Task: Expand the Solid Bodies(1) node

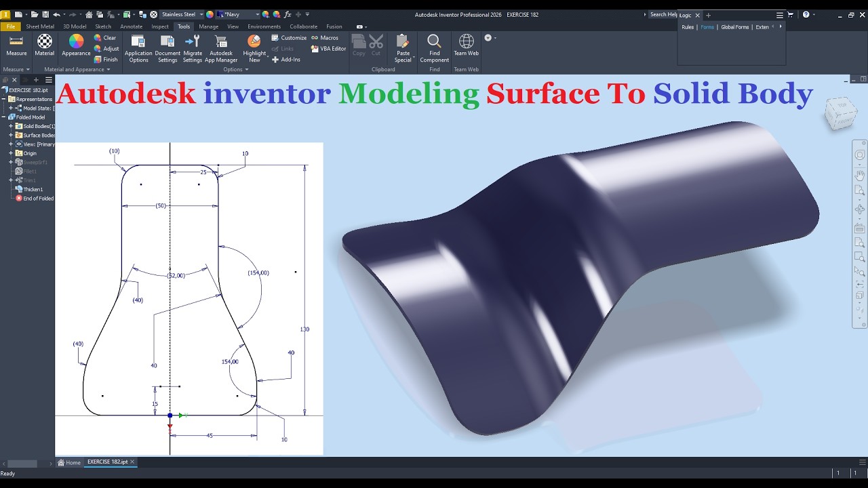Action: pyautogui.click(x=11, y=126)
